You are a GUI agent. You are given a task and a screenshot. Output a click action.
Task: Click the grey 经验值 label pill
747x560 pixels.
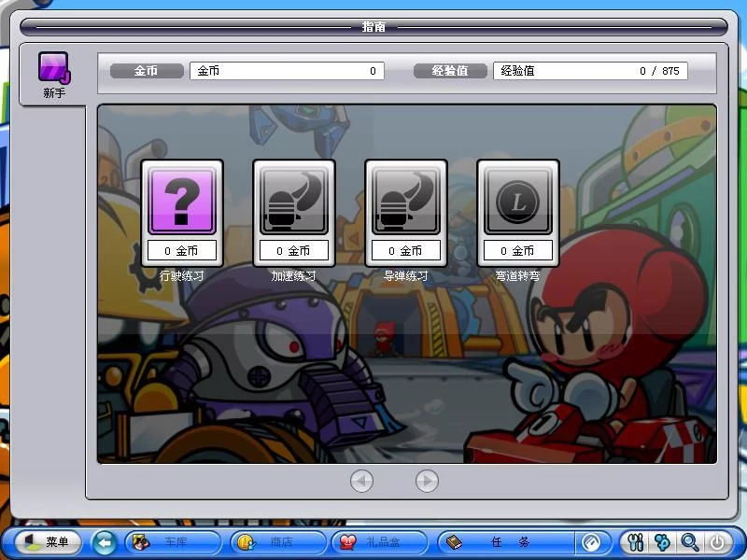[450, 71]
